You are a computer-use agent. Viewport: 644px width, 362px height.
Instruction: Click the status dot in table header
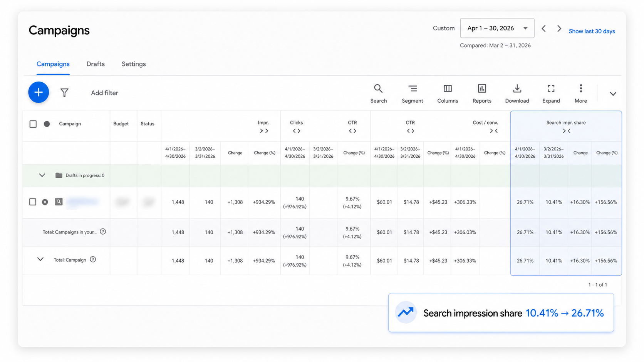(47, 124)
